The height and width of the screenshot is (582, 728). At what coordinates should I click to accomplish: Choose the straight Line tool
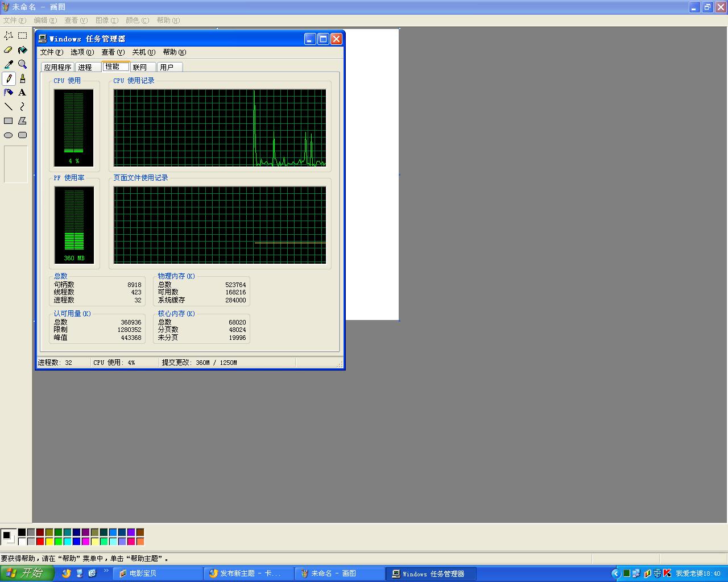click(x=9, y=107)
